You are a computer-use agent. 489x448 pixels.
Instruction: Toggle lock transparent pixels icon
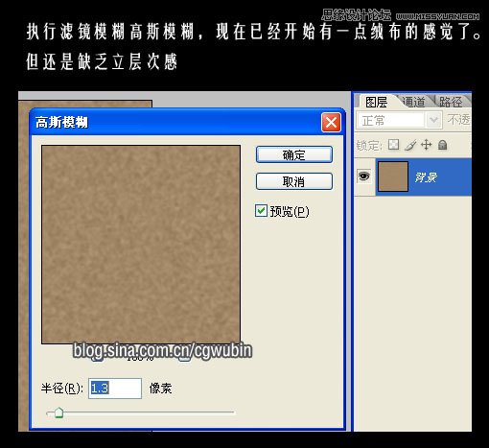point(393,145)
